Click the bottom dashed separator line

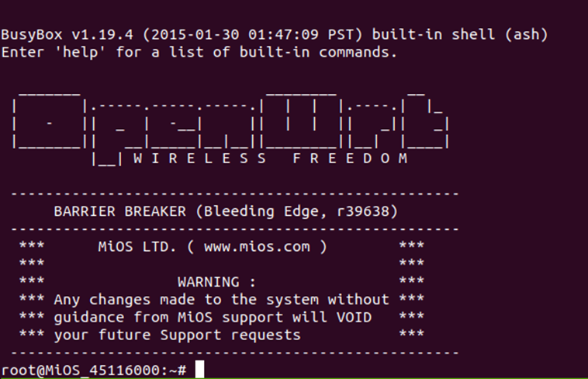(235, 353)
